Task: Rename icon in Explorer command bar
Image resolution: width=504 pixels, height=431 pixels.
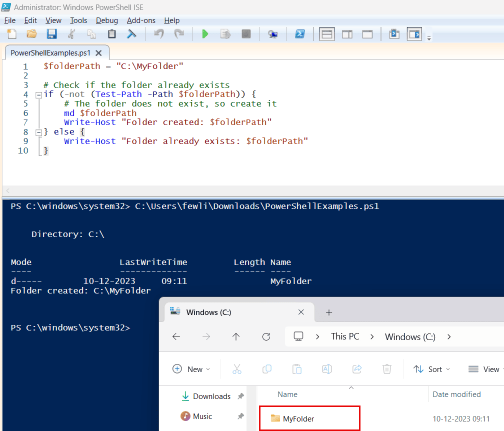Action: coord(327,369)
